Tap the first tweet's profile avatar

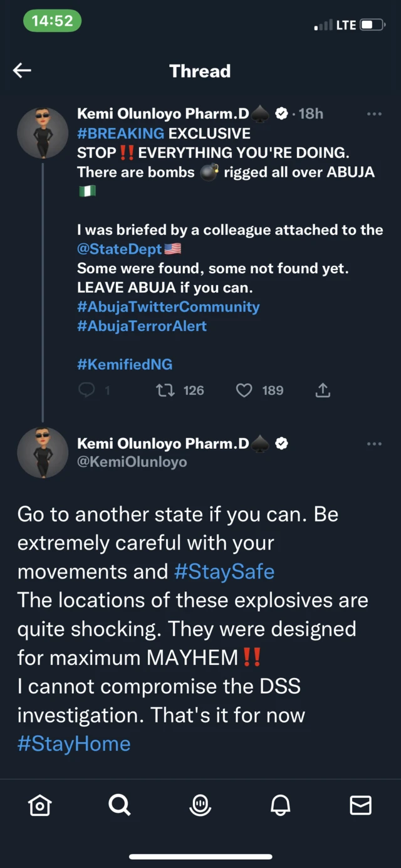(43, 133)
